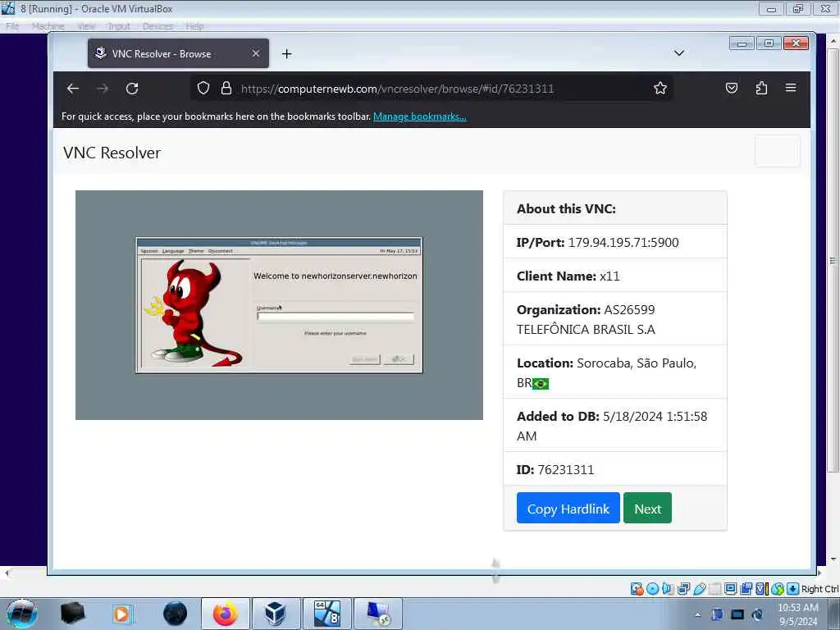This screenshot has width=840, height=630.
Task: Bookmark this page with star icon
Action: tap(660, 88)
